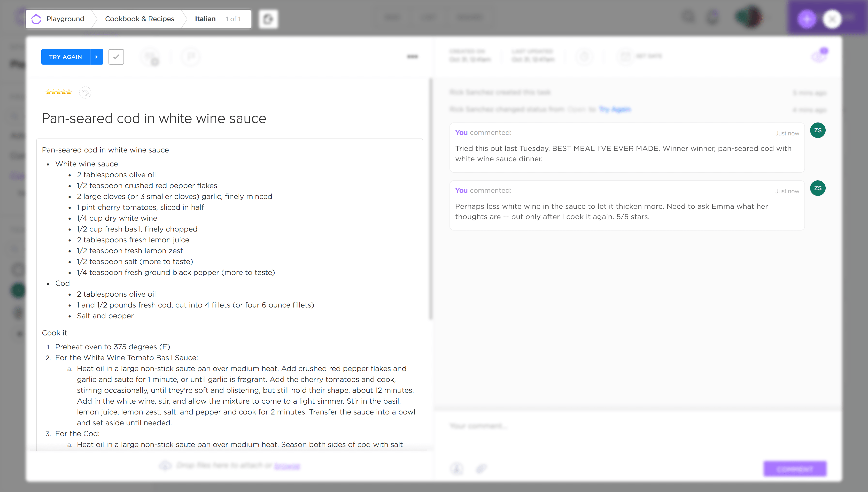
Task: Click the add tags icon
Action: point(85,92)
